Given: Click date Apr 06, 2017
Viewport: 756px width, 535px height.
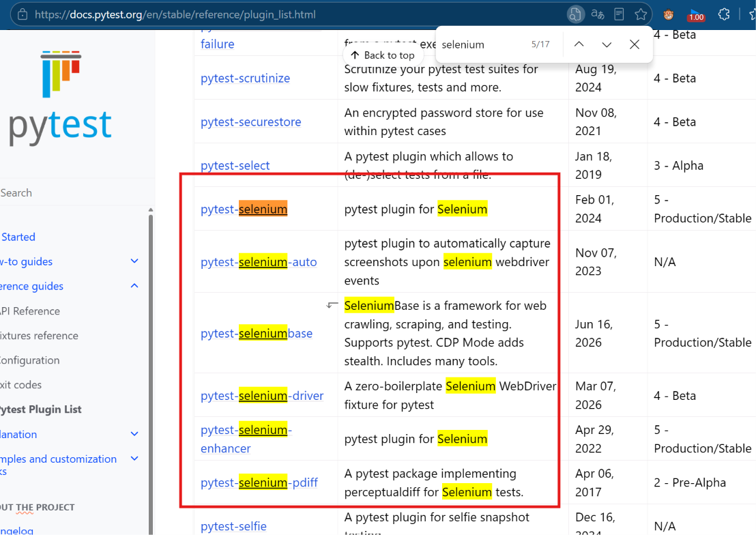Looking at the screenshot, I should pyautogui.click(x=594, y=482).
